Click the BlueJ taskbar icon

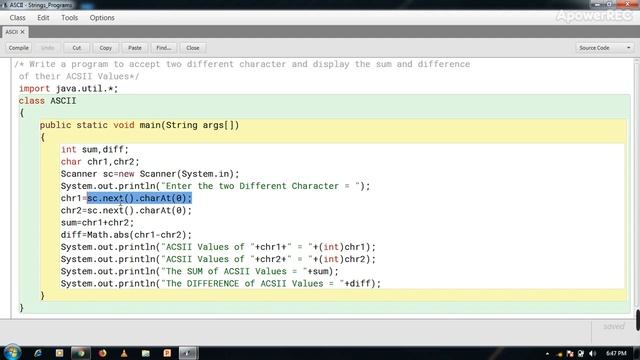188,353
